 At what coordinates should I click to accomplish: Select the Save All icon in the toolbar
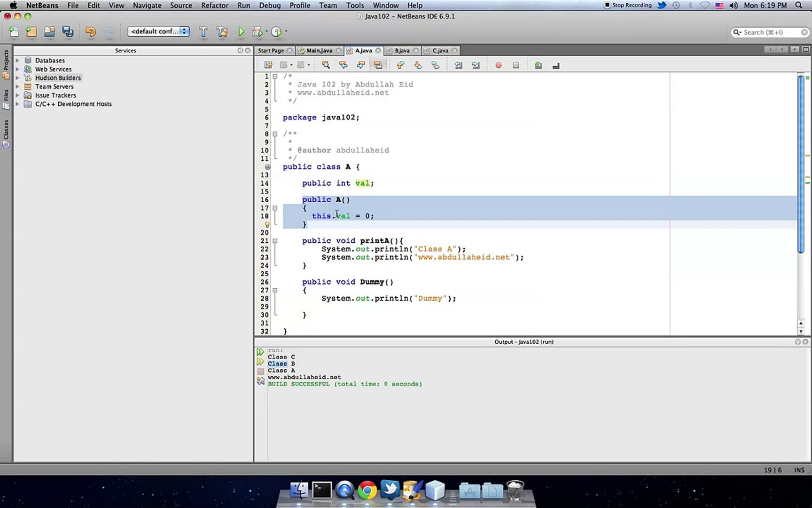click(x=68, y=32)
